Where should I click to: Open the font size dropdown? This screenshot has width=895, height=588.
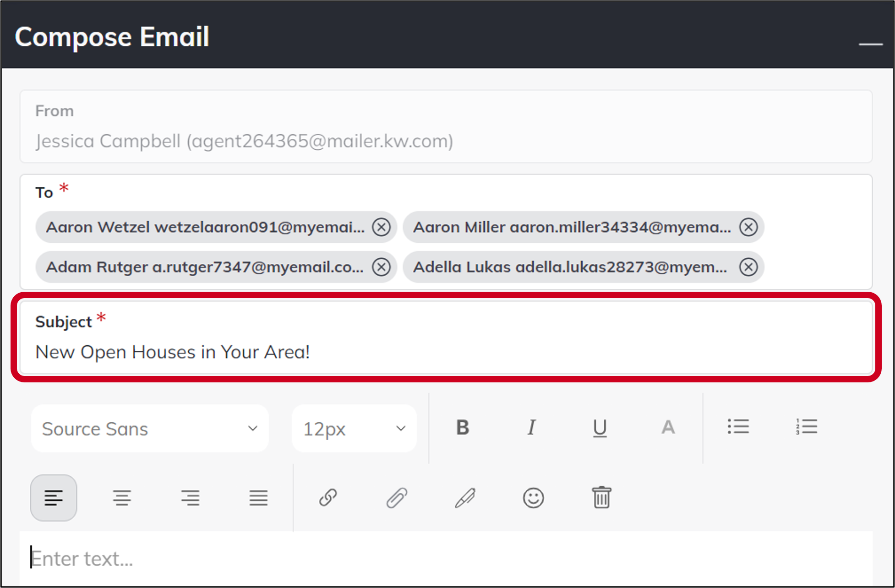coord(354,428)
